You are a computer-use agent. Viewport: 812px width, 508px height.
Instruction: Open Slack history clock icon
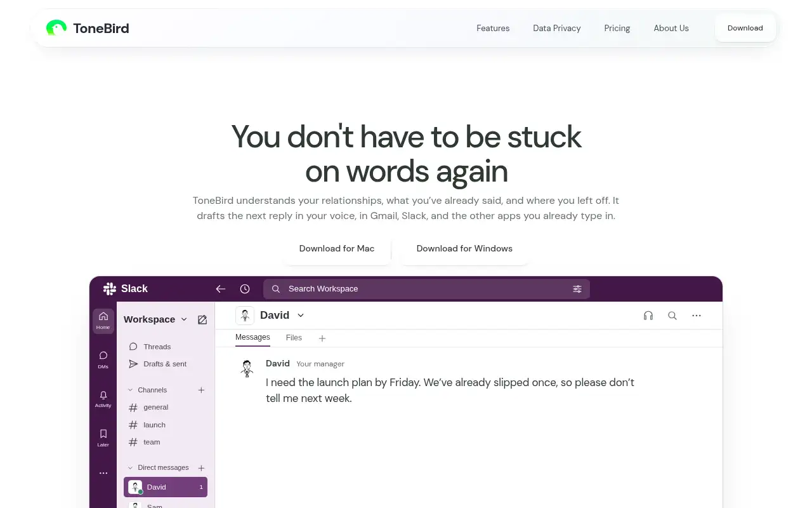pos(245,289)
